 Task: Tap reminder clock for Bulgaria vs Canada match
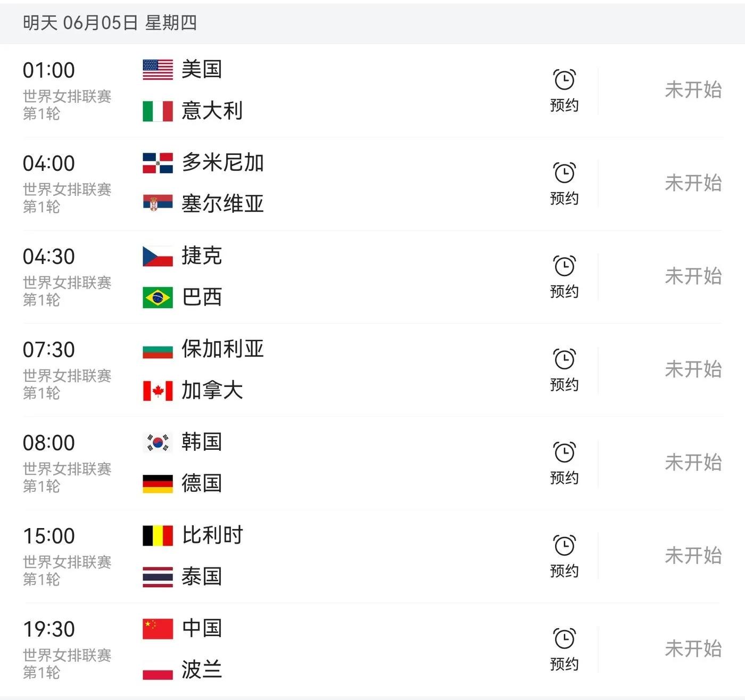tap(564, 360)
